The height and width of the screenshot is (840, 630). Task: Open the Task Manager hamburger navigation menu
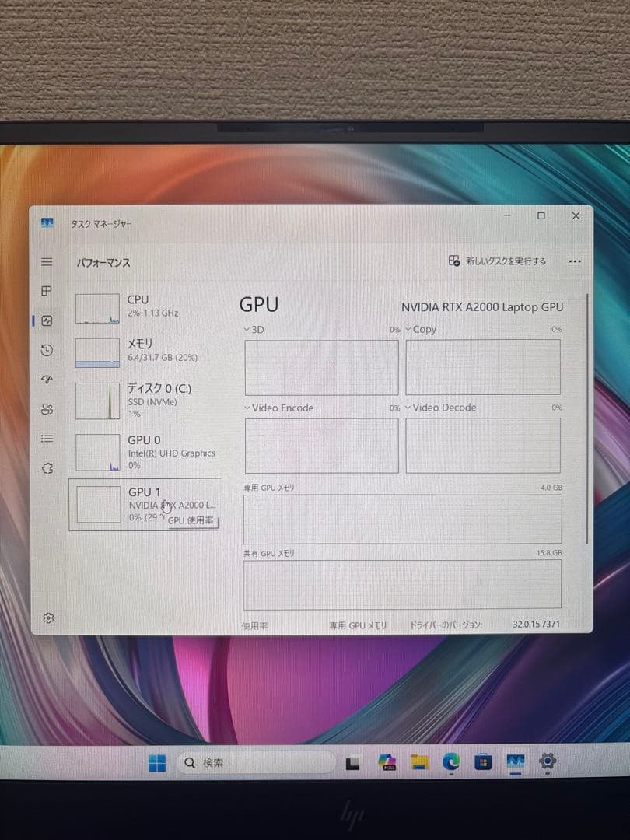47,262
